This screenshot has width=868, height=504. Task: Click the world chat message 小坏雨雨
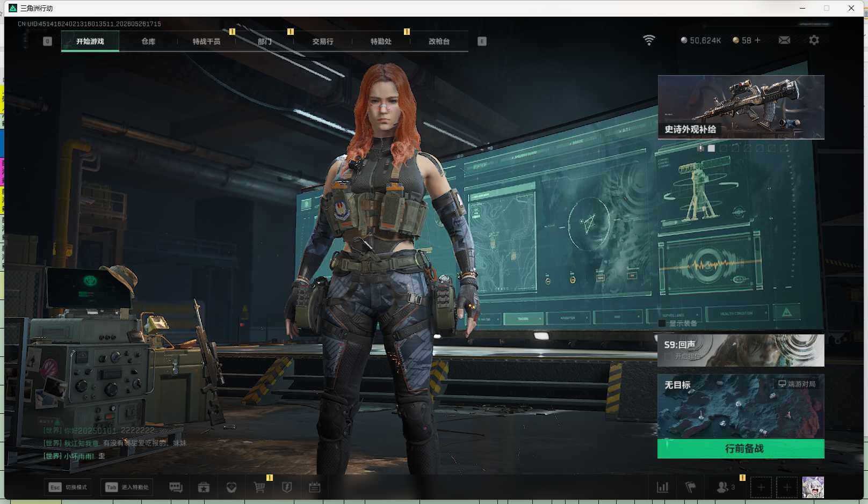point(74,456)
